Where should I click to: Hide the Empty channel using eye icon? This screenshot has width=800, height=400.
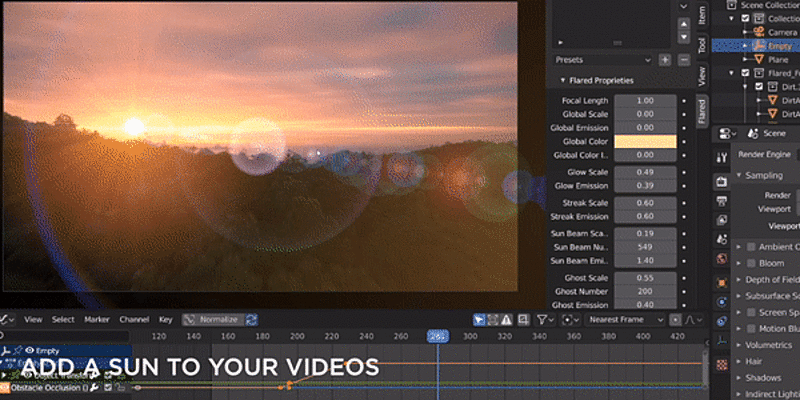click(x=30, y=351)
